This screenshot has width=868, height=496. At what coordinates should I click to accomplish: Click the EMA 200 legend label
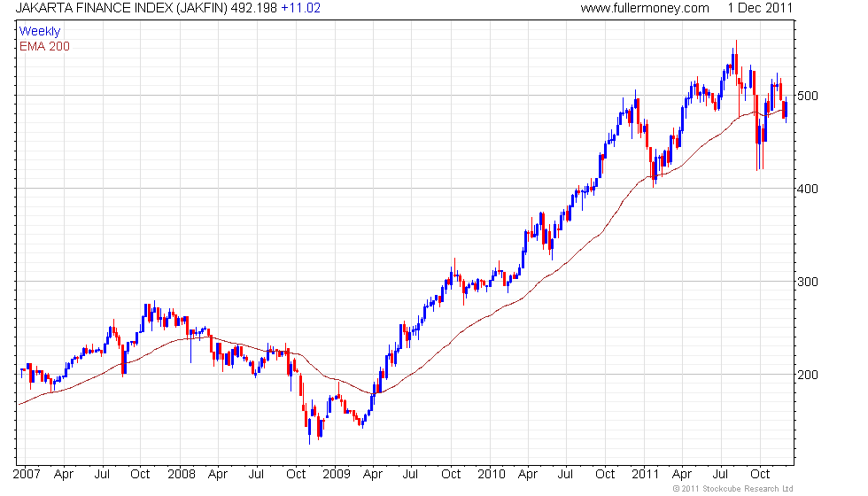click(x=44, y=46)
